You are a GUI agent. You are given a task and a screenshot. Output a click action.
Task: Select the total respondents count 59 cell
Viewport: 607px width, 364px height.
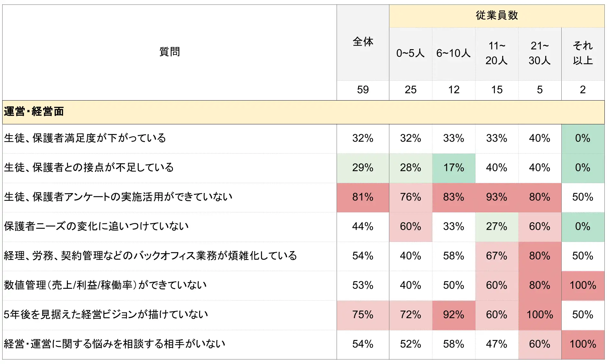coord(363,90)
